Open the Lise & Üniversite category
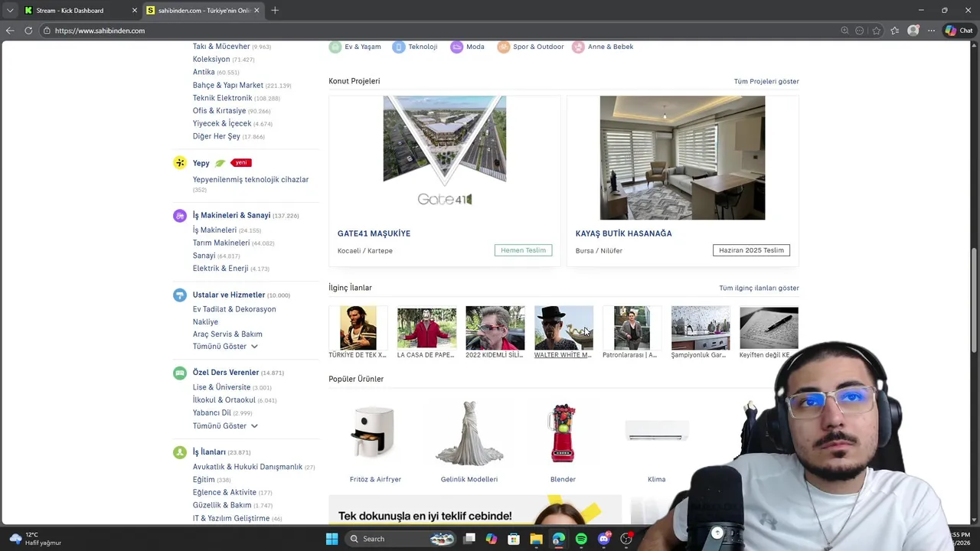980x551 pixels. (221, 387)
